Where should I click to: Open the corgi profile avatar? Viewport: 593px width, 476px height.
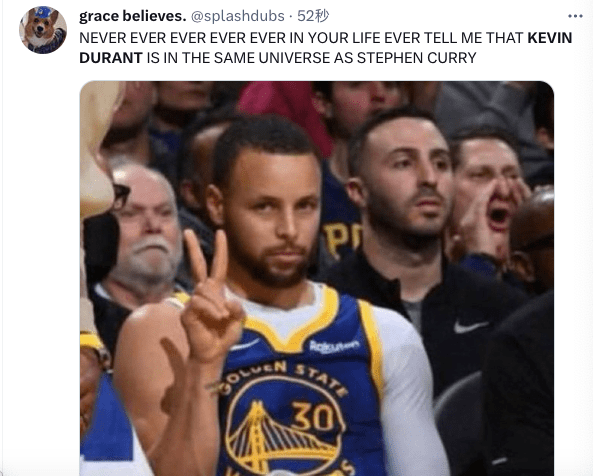pos(43,30)
